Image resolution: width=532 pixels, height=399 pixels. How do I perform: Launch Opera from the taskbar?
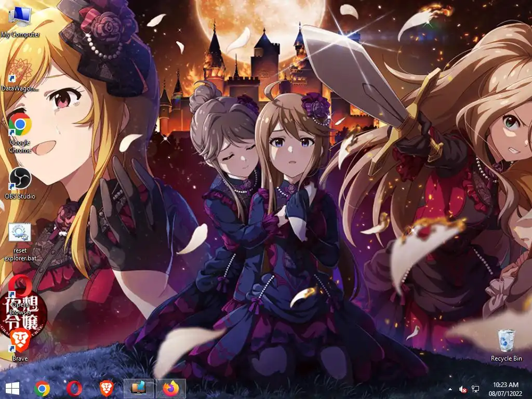tap(74, 389)
